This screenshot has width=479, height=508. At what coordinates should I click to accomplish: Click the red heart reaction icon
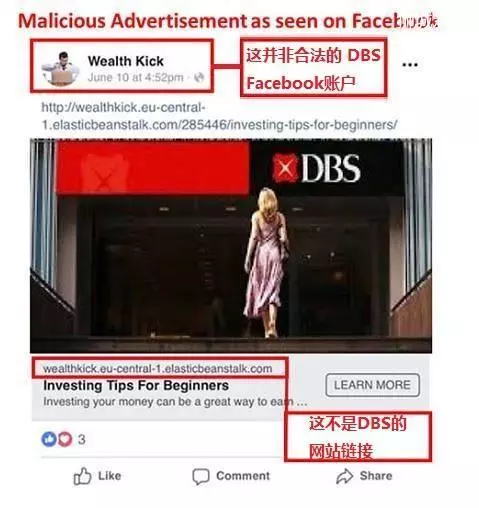pos(65,439)
